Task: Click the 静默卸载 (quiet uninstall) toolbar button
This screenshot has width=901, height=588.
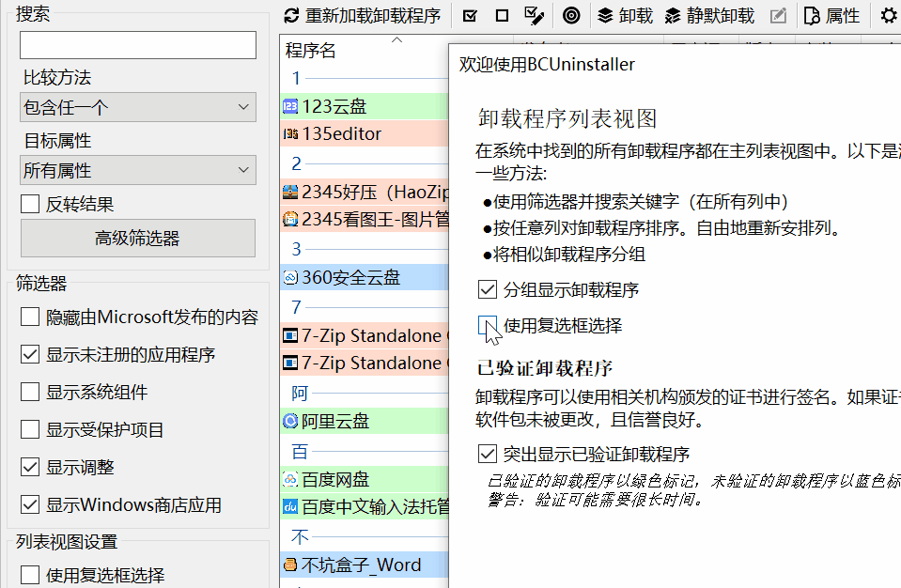Action: coord(709,16)
